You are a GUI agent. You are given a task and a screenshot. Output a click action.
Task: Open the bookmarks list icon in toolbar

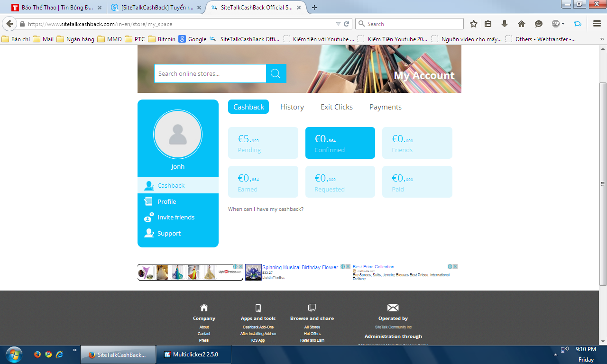488,24
